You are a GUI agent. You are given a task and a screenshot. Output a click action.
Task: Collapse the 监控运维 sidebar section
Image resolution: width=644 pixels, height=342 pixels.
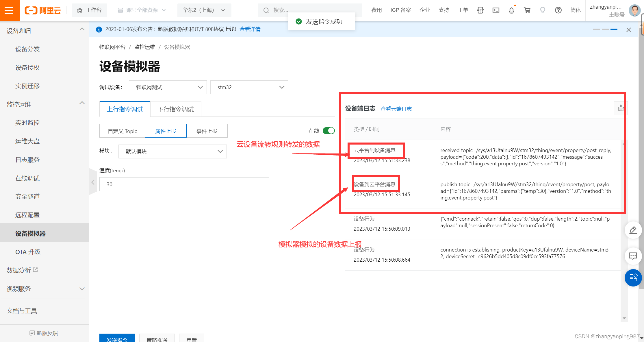(x=82, y=103)
